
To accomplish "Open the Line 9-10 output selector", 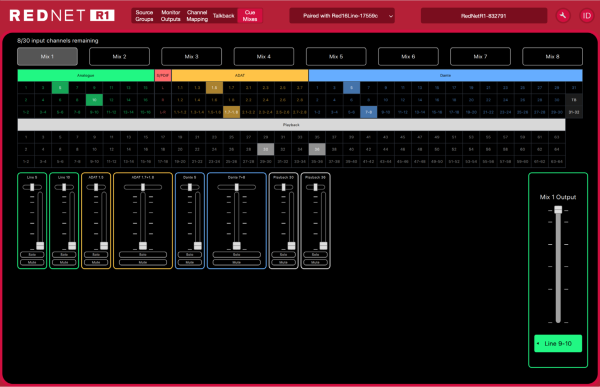I will coord(558,343).
